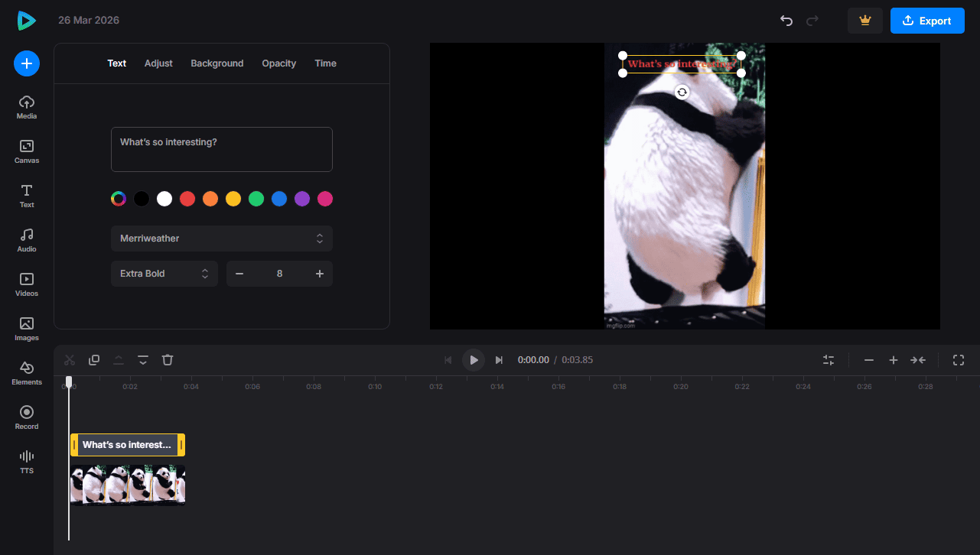The width and height of the screenshot is (980, 555).
Task: Select the Record tool in the sidebar
Action: pos(26,417)
